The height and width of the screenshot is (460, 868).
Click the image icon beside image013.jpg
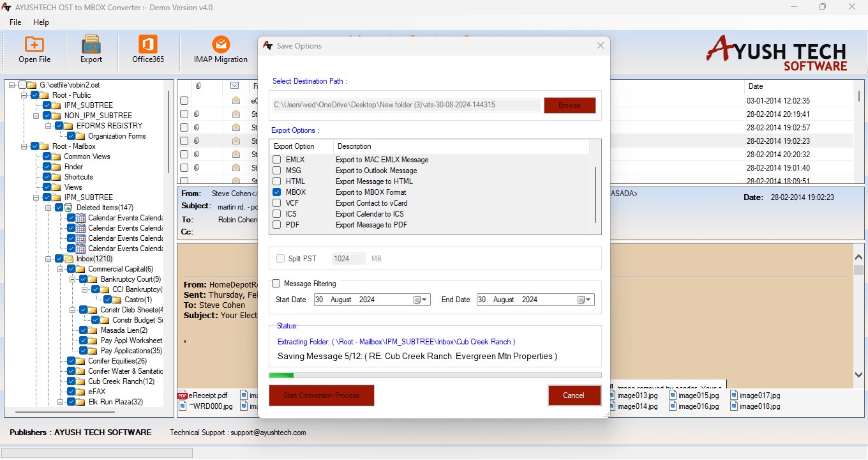611,395
